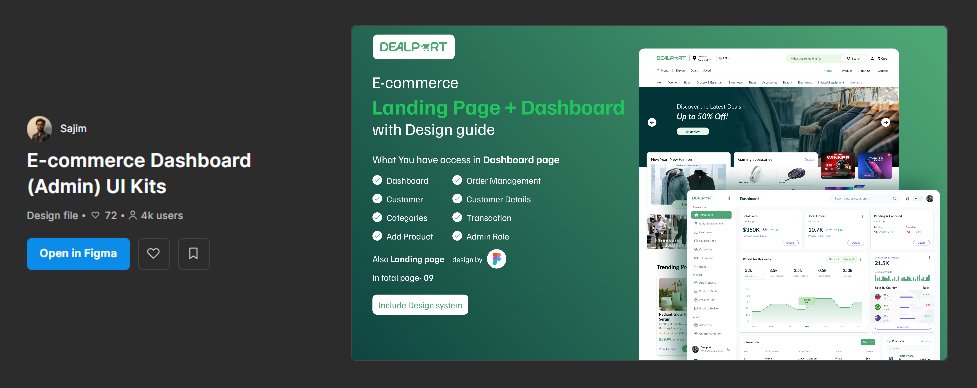Click the Admin Role checkmark in the preview

(457, 236)
